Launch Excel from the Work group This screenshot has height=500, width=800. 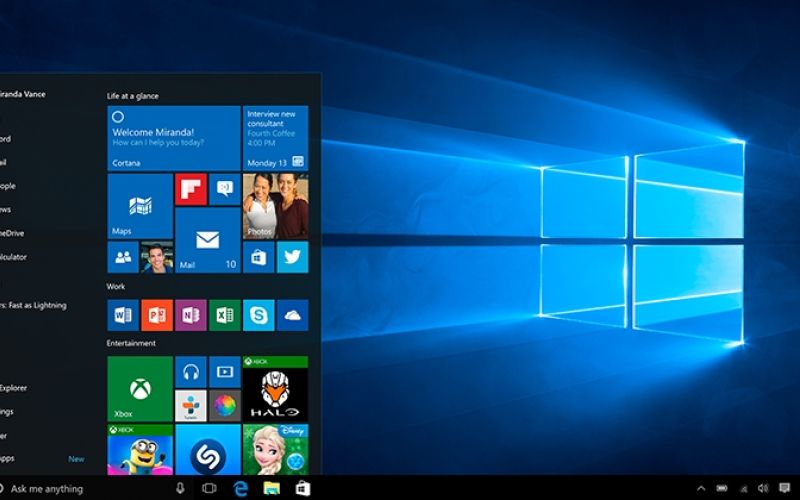coord(224,315)
